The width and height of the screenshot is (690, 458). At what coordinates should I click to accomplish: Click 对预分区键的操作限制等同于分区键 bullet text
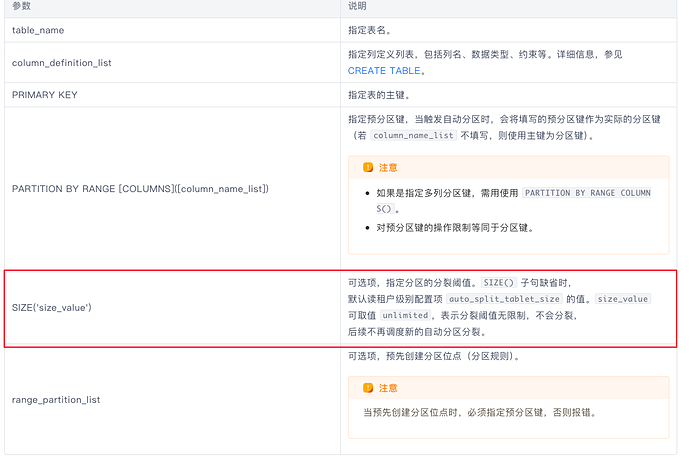[x=455, y=228]
